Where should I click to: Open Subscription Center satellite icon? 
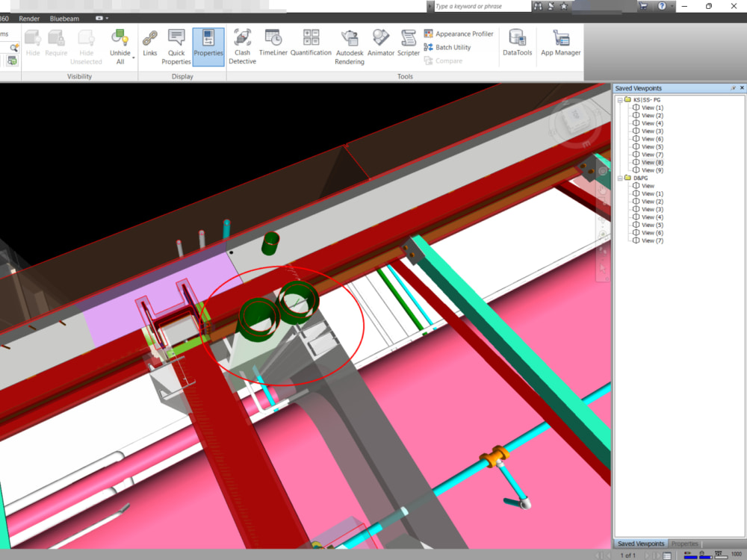point(551,6)
